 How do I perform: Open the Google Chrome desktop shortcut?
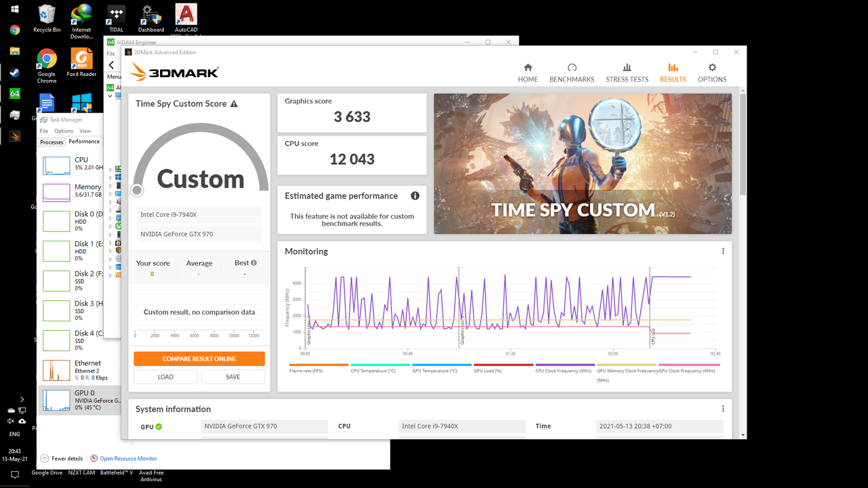pos(47,66)
